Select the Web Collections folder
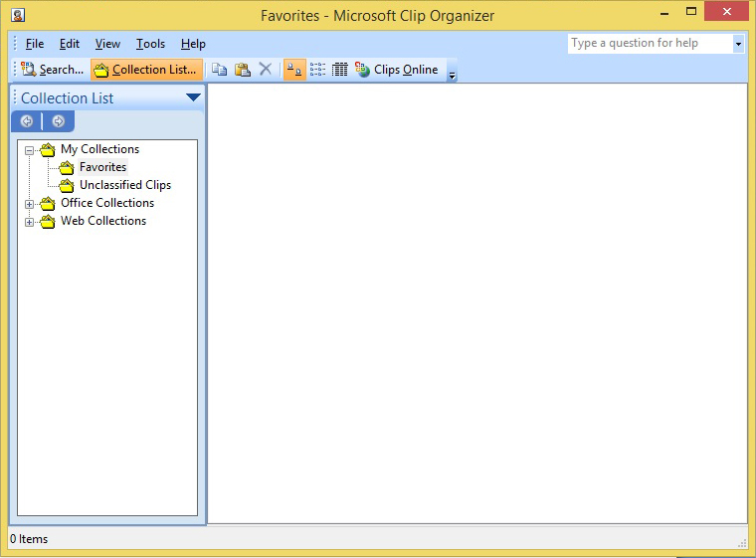756x558 pixels. pyautogui.click(x=103, y=221)
